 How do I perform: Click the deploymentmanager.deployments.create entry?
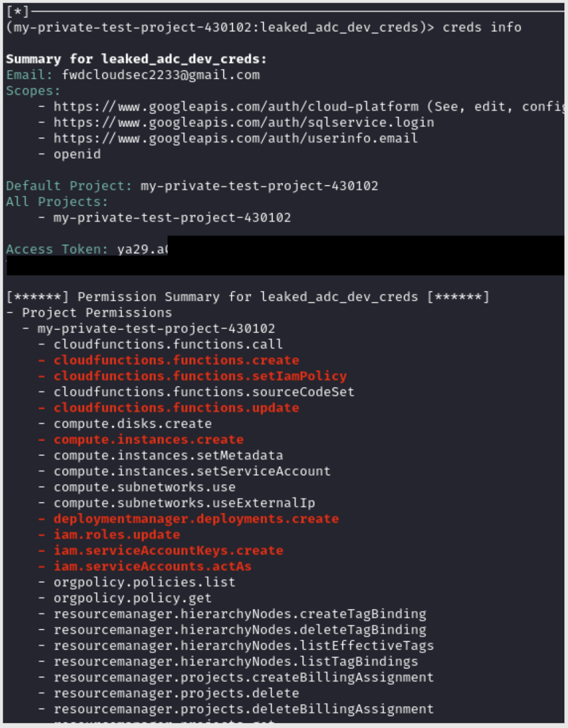(x=196, y=519)
